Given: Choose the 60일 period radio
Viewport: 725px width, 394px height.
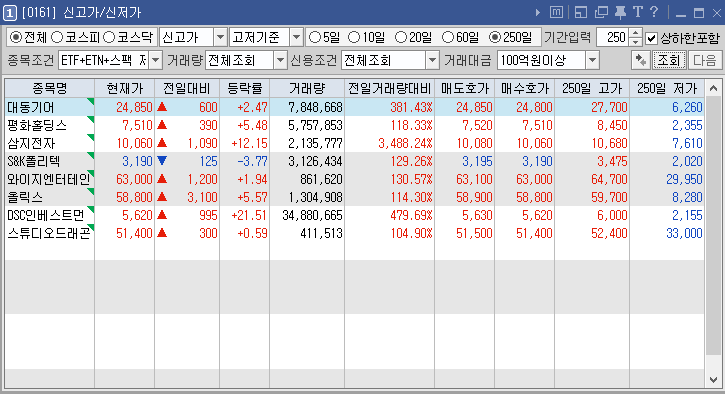Looking at the screenshot, I should pyautogui.click(x=448, y=37).
